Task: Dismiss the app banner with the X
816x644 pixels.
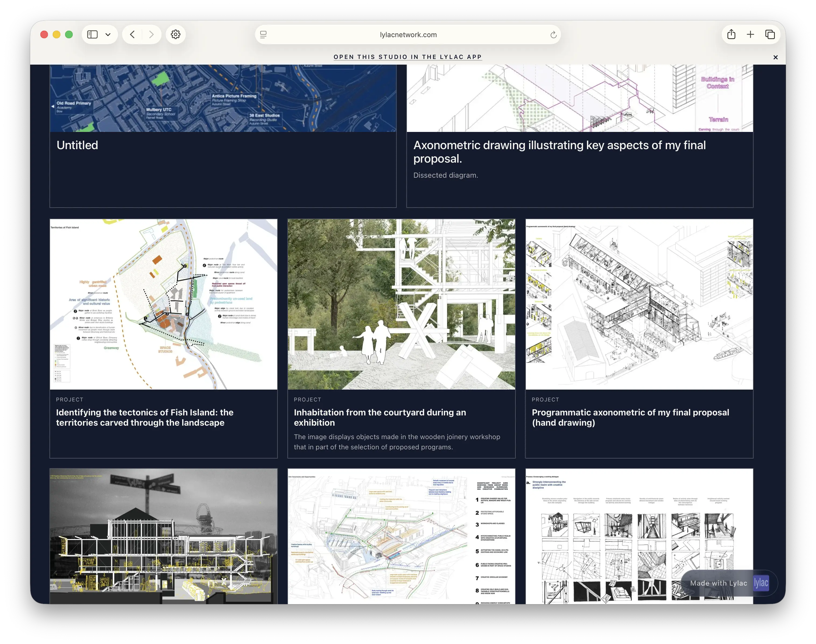Action: point(775,57)
